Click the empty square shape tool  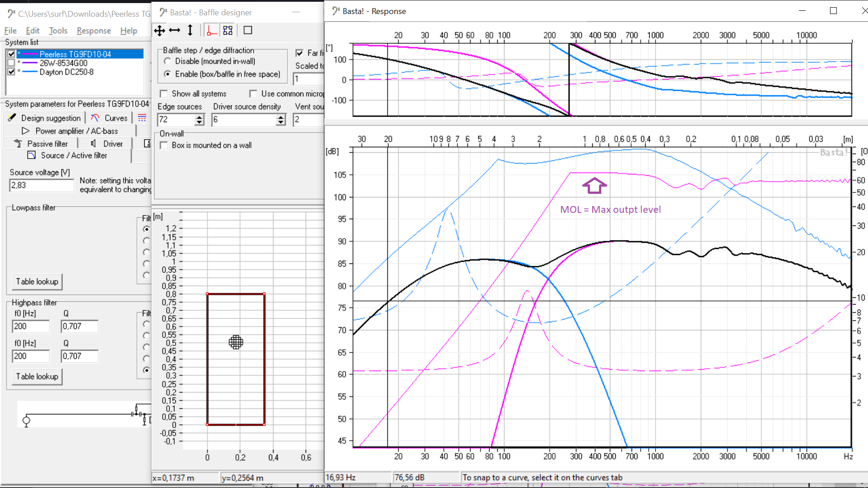tap(248, 30)
